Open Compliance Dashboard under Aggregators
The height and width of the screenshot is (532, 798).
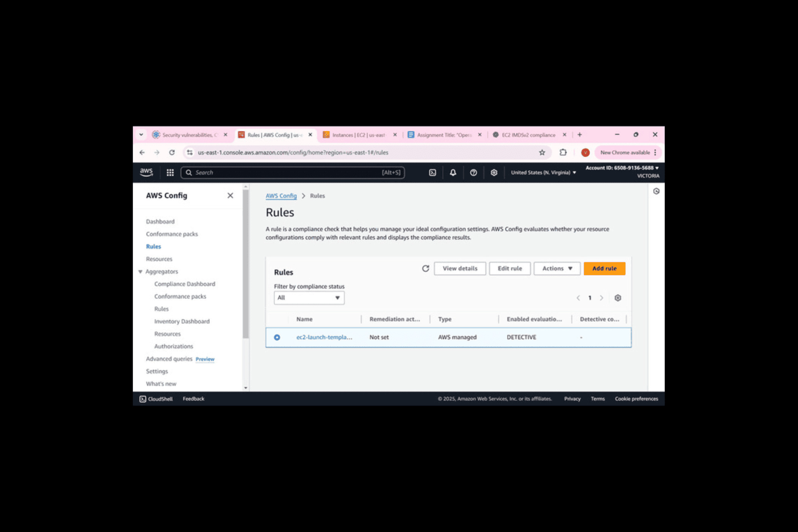185,284
